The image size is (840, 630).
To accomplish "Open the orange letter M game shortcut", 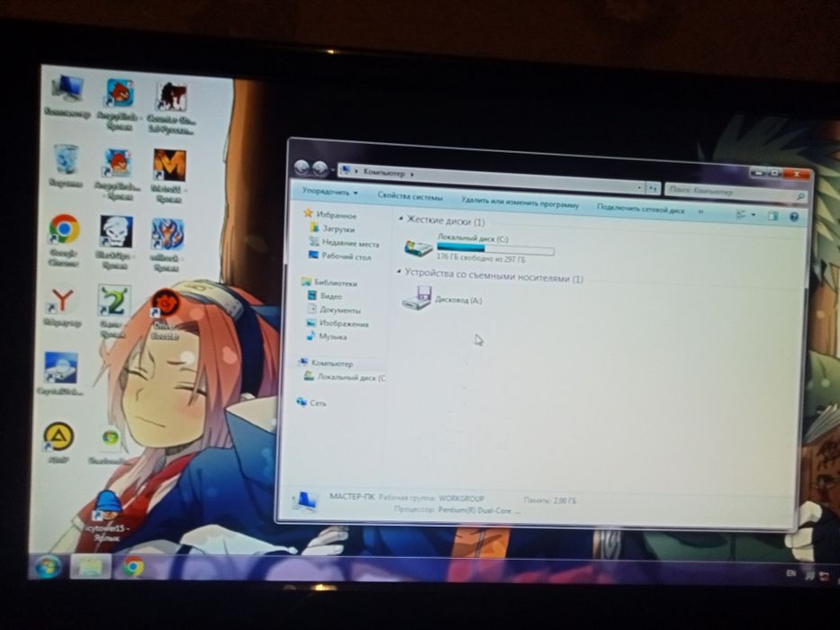I will coord(169,175).
